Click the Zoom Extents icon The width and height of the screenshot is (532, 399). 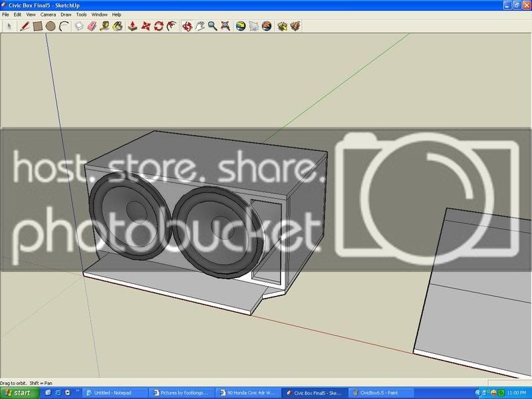tap(225, 26)
